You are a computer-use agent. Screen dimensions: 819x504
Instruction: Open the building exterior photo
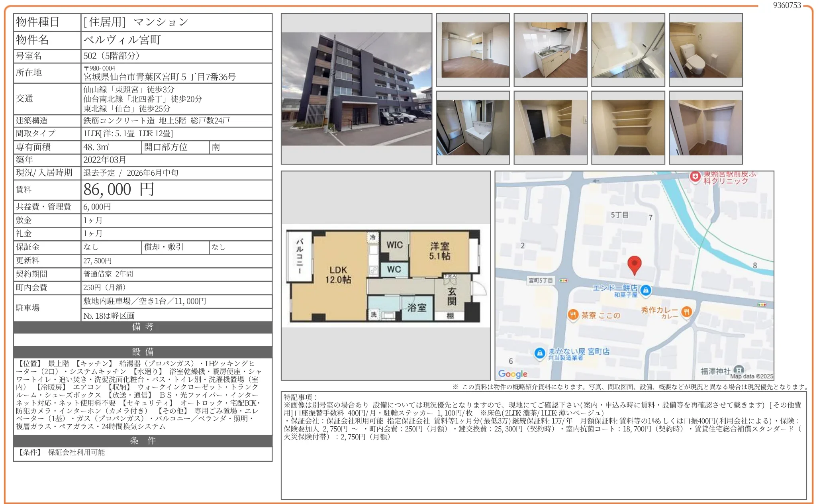tap(356, 89)
